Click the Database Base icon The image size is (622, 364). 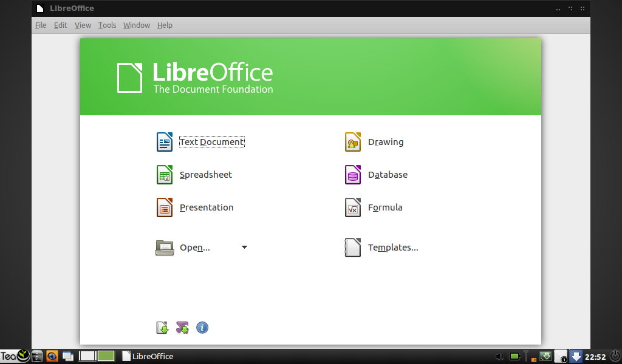(x=353, y=175)
